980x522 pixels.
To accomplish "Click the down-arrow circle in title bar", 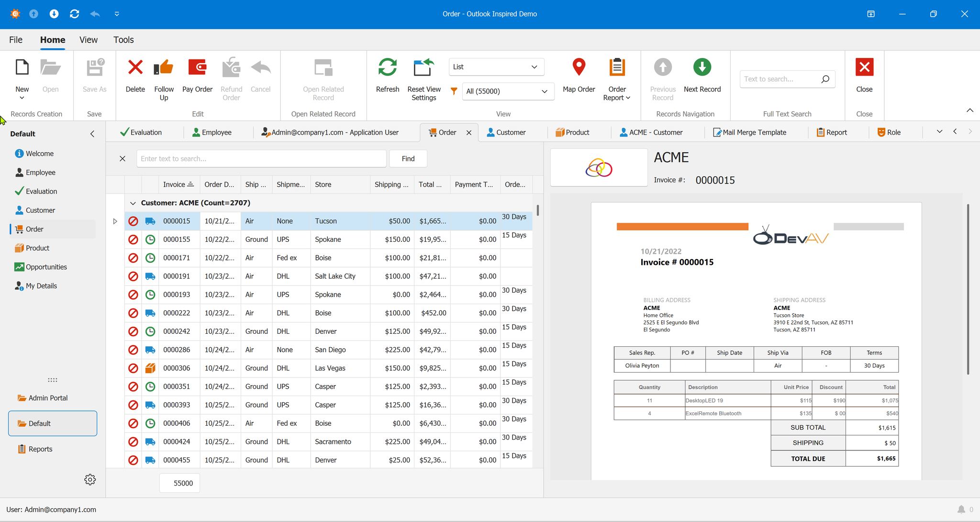I will point(54,14).
